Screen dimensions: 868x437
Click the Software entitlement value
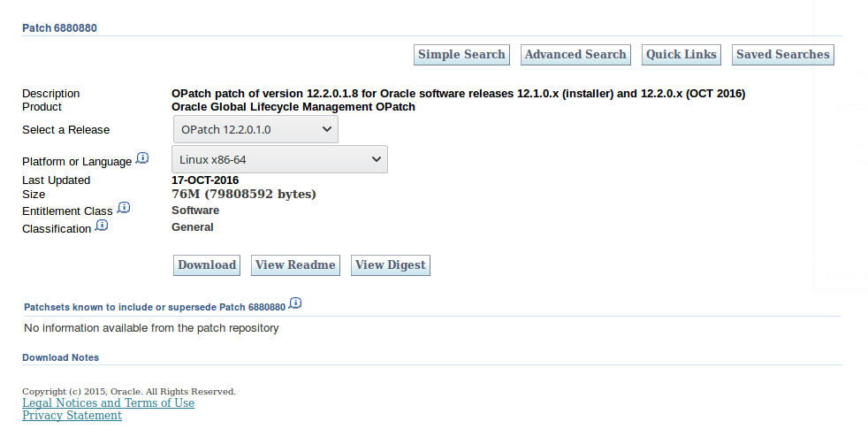[195, 211]
